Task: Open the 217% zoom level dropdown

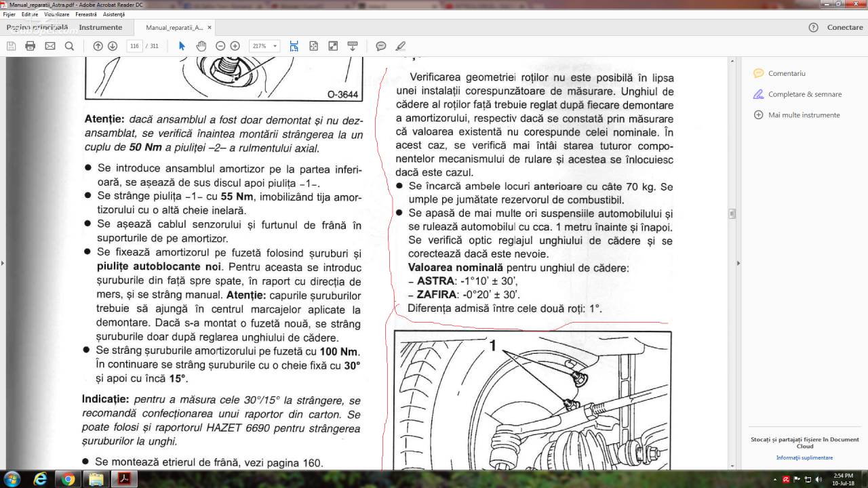Action: [264, 46]
